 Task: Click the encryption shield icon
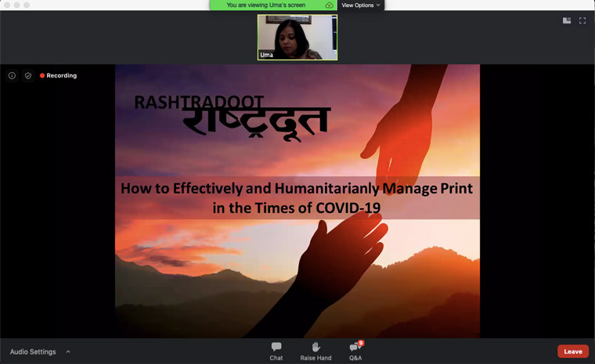28,75
